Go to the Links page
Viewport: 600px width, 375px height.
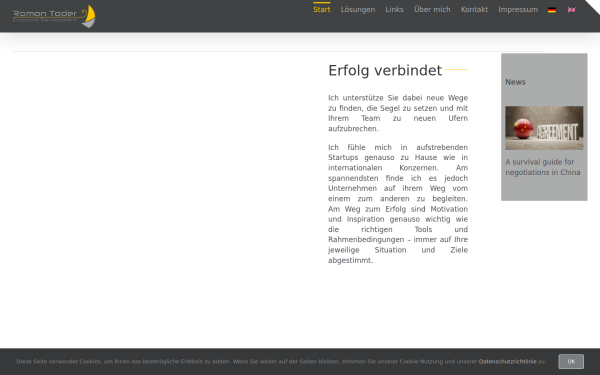coord(394,10)
